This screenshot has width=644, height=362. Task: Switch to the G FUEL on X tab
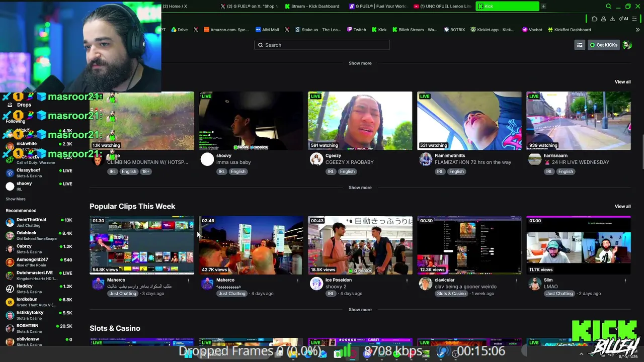249,7
